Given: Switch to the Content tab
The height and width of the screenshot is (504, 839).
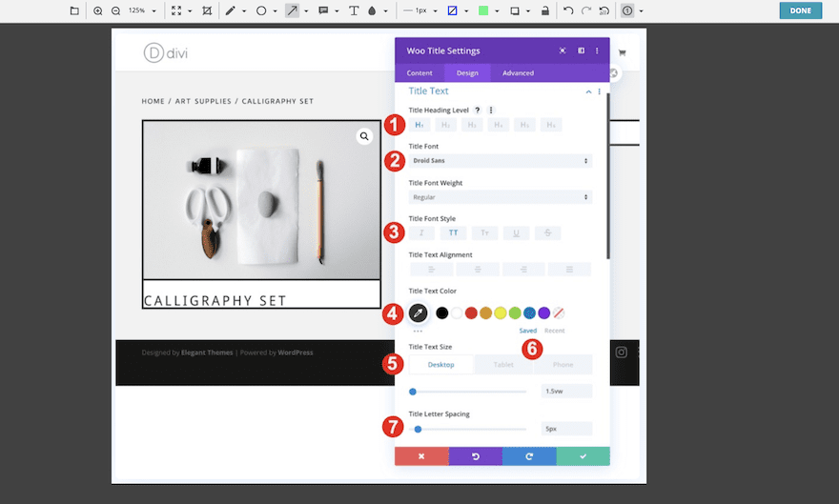Looking at the screenshot, I should [x=419, y=73].
